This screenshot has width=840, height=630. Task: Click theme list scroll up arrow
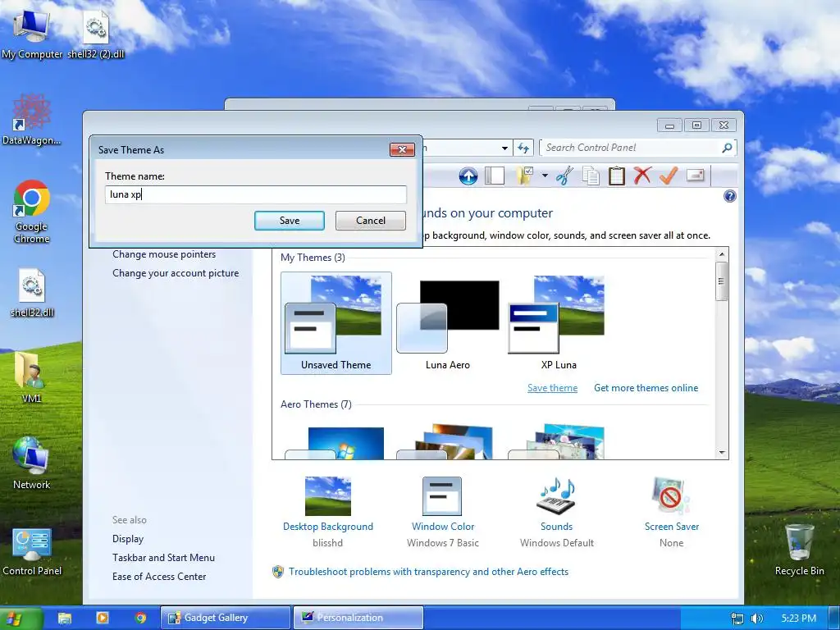tap(722, 254)
